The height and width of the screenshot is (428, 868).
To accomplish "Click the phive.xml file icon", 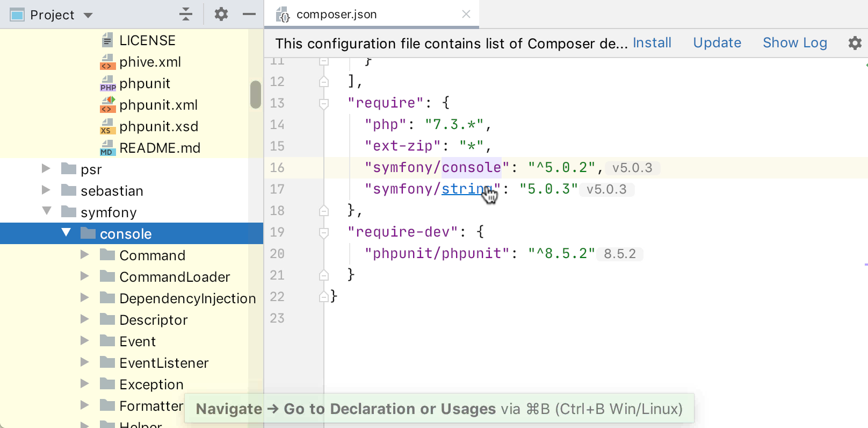I will click(x=107, y=62).
